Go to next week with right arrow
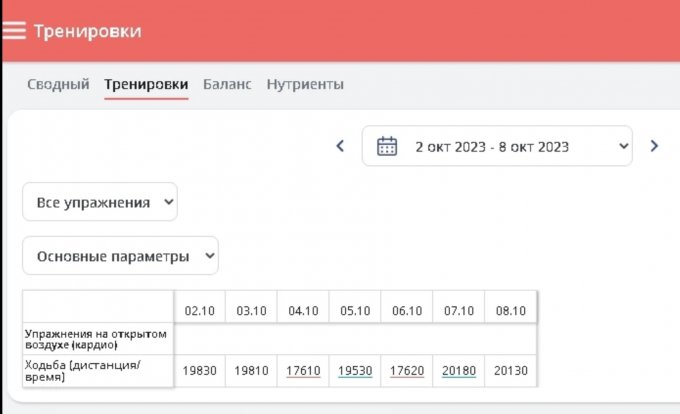The height and width of the screenshot is (414, 680). click(x=654, y=146)
